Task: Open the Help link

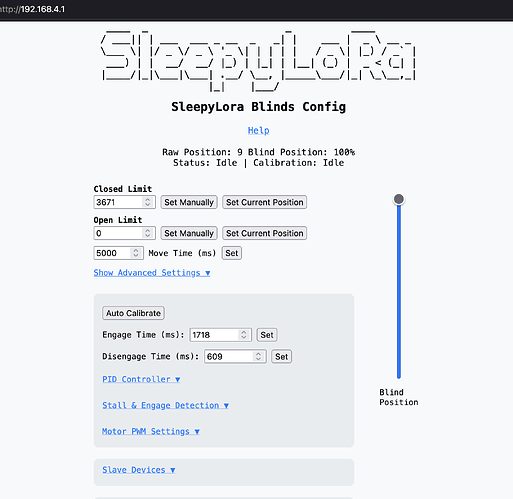Action: 258,130
